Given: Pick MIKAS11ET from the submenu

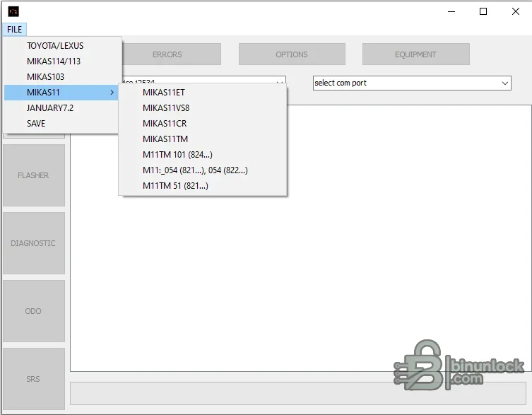Looking at the screenshot, I should pos(203,93).
